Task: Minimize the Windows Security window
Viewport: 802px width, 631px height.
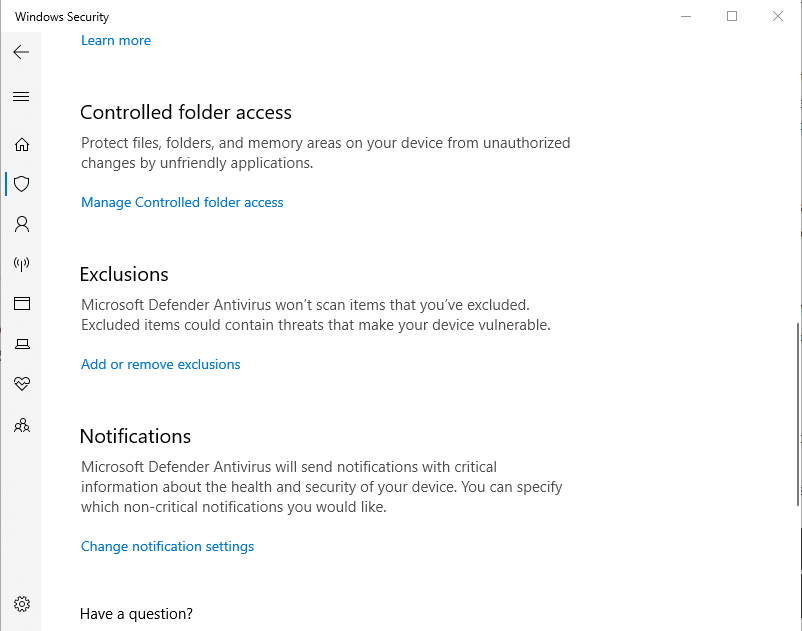Action: point(686,16)
